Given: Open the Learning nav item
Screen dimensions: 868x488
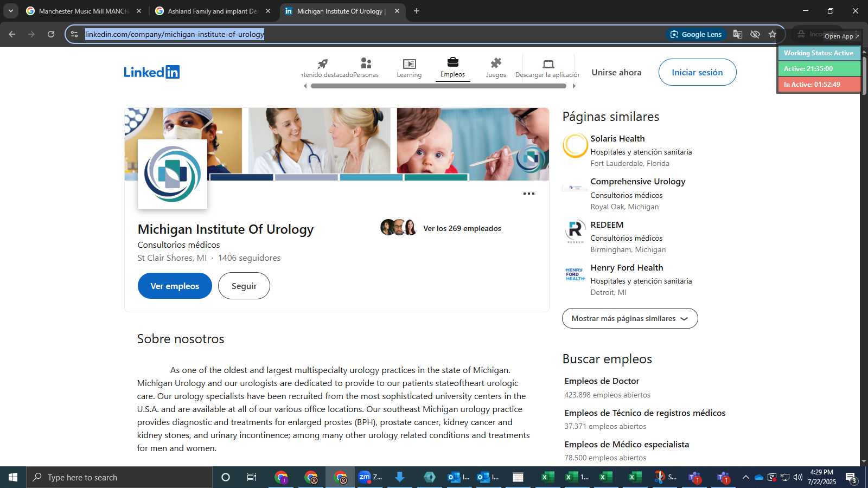Looking at the screenshot, I should (x=409, y=68).
